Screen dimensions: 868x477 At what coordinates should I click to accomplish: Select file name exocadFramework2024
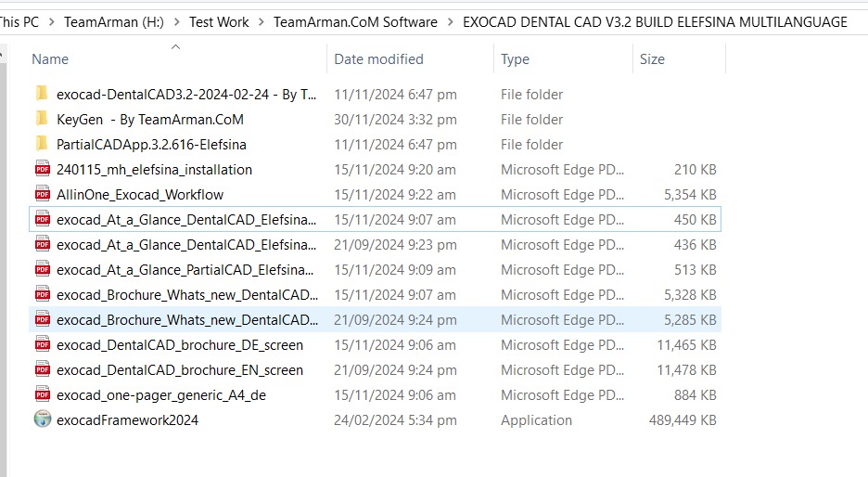pos(127,420)
